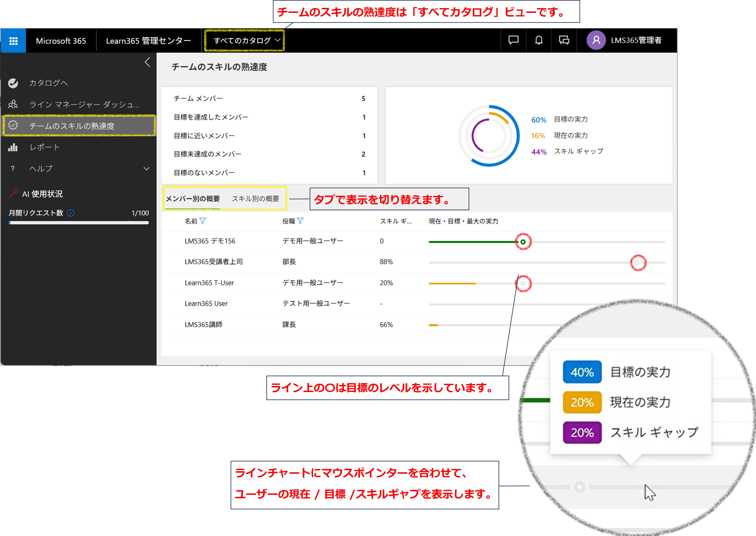The image size is (756, 536).
Task: Click the 役職 column header
Action: pos(288,221)
